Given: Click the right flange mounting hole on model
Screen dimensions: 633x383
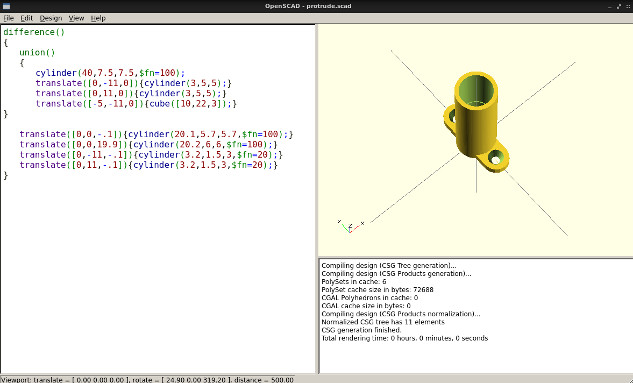Looking at the screenshot, I should point(495,158).
